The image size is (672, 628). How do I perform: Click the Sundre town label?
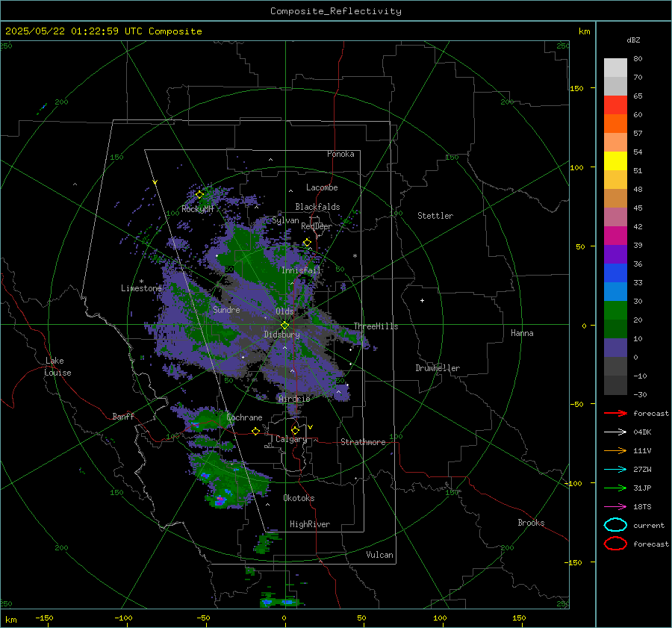pyautogui.click(x=226, y=310)
